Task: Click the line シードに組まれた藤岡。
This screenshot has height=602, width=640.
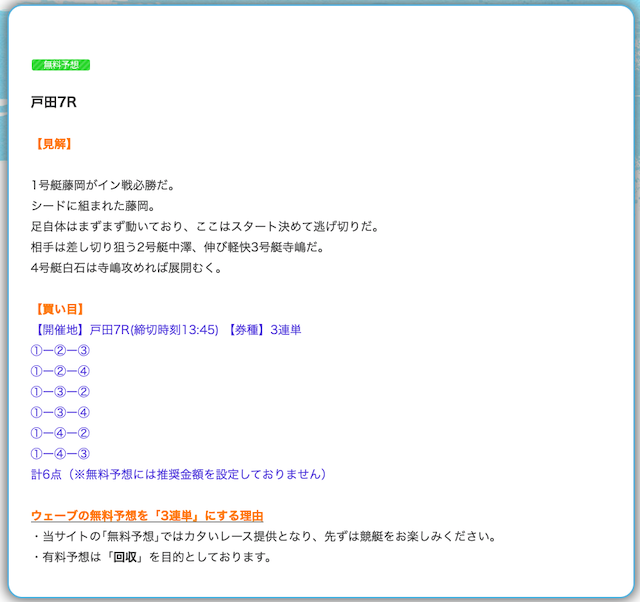Action: click(x=93, y=206)
